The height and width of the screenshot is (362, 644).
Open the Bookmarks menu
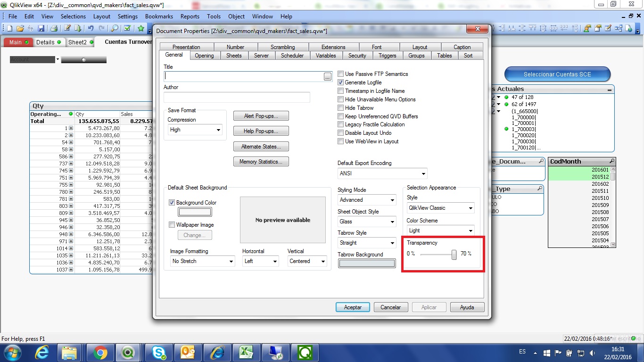pos(159,16)
